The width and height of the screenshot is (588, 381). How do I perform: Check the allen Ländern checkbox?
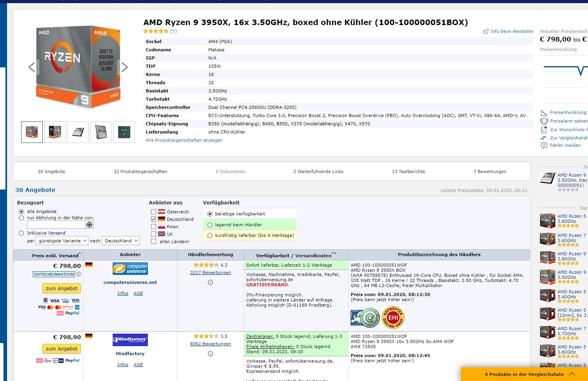pyautogui.click(x=154, y=242)
